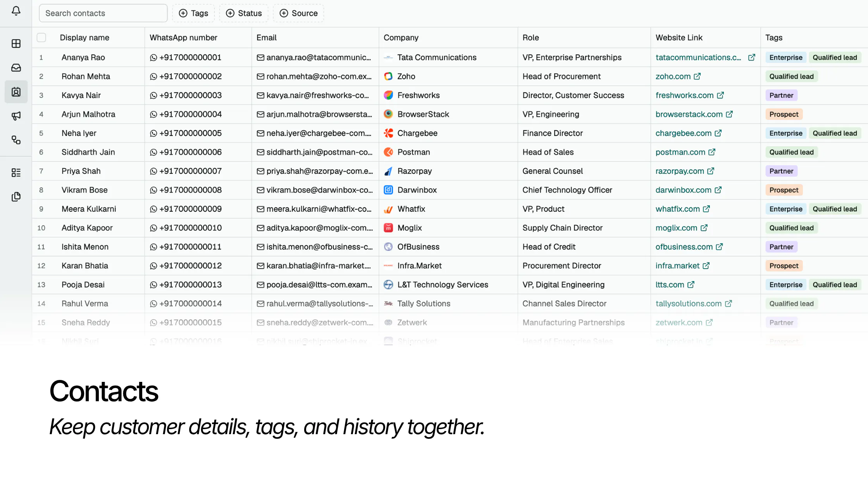Open the whatfix.com website link
The width and height of the screenshot is (868, 488).
pyautogui.click(x=678, y=209)
